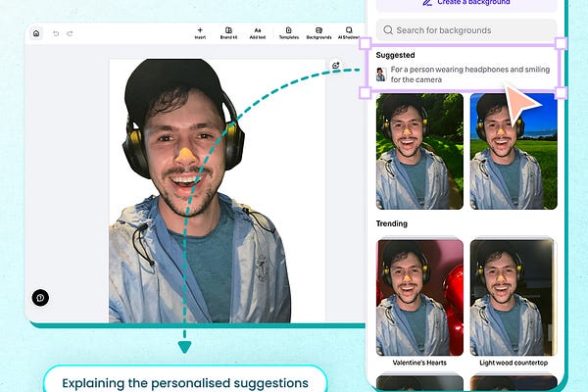Click the Suggested section heading

click(x=395, y=55)
